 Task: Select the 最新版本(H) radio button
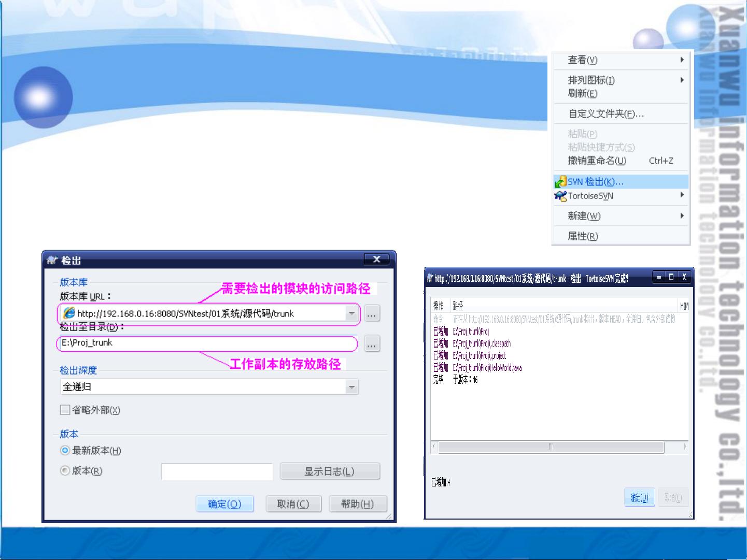click(x=65, y=451)
